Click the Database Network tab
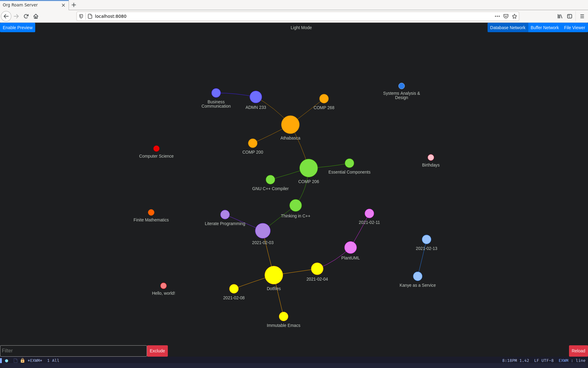The height and width of the screenshot is (368, 588). [507, 28]
